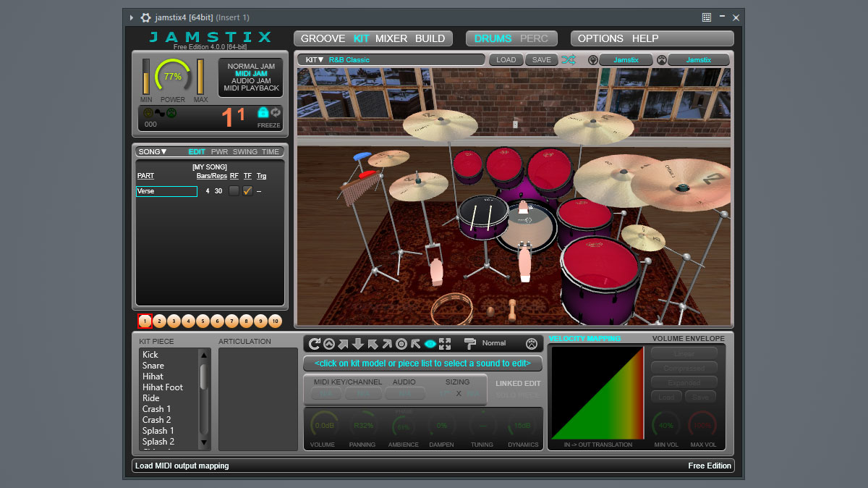Image resolution: width=868 pixels, height=488 pixels.
Task: Open the OPTIONS menu
Action: coord(600,38)
